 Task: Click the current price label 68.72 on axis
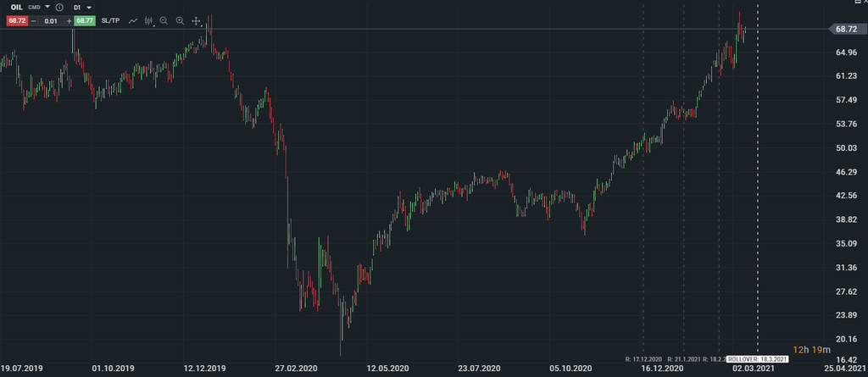coord(846,29)
